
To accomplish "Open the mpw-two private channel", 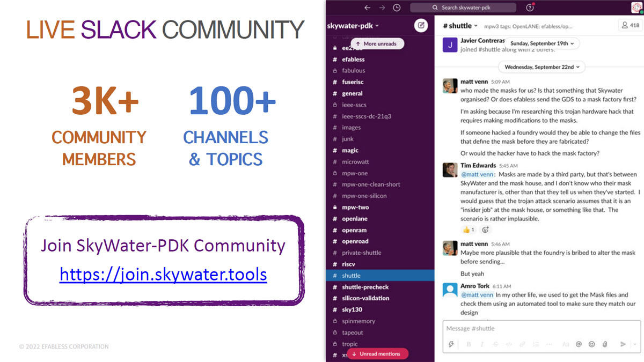I will 355,208.
